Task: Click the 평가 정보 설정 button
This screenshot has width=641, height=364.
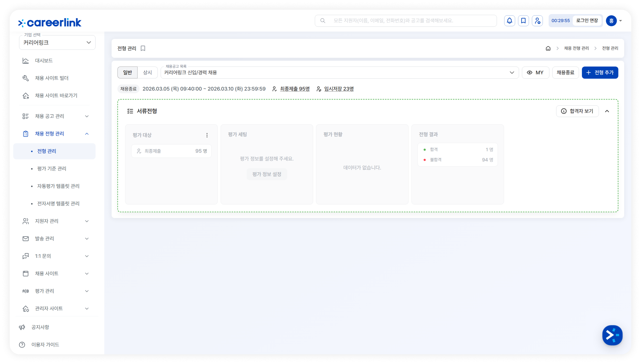Action: [267, 174]
